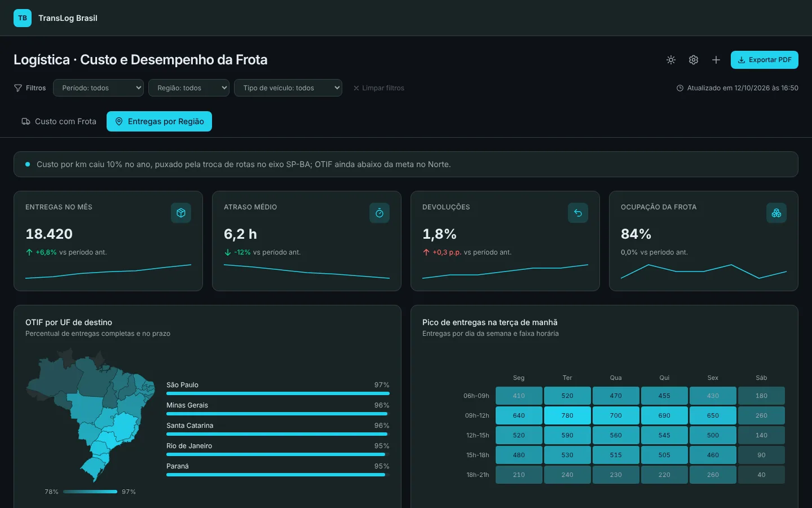The image size is (812, 508).
Task: Click the São Paulo 97% progress bar
Action: 278,393
